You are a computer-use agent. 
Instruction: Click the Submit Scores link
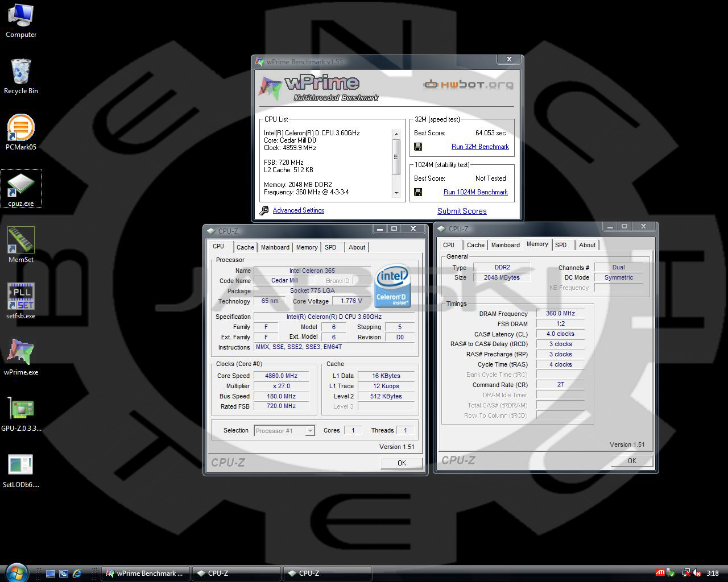(x=462, y=211)
